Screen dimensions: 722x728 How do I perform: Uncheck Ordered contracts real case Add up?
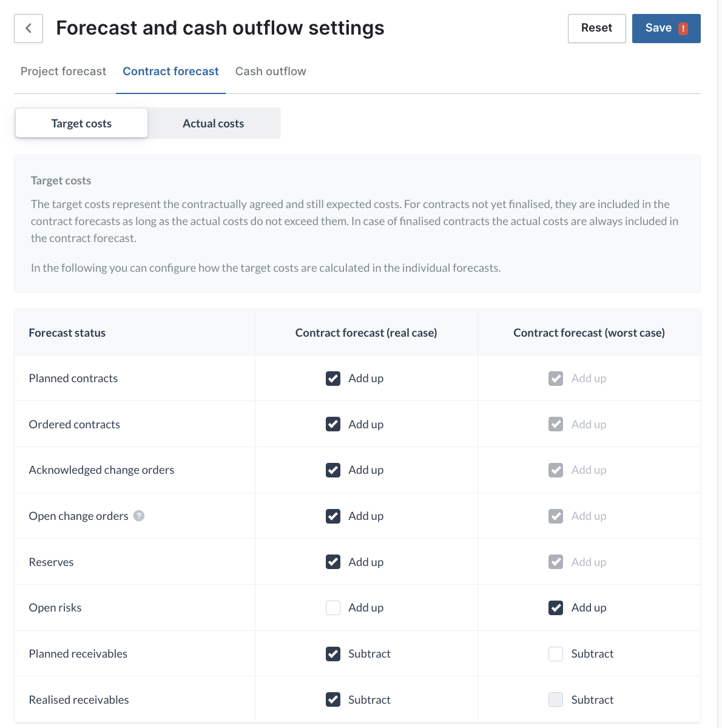[333, 424]
